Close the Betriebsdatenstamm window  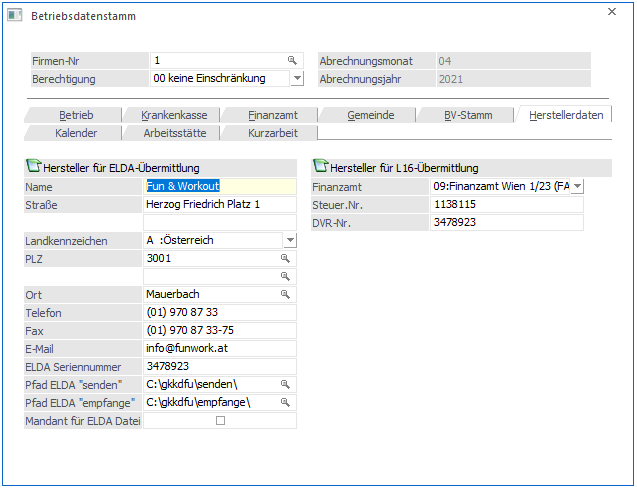(612, 12)
